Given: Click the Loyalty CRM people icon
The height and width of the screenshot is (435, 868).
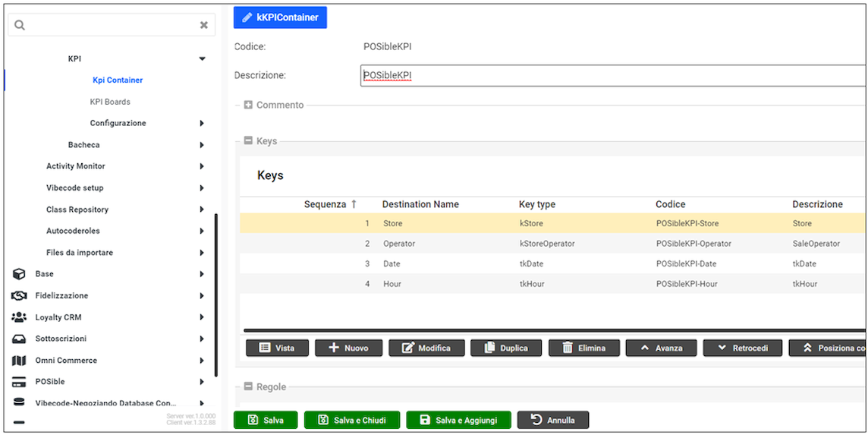Looking at the screenshot, I should tap(20, 317).
